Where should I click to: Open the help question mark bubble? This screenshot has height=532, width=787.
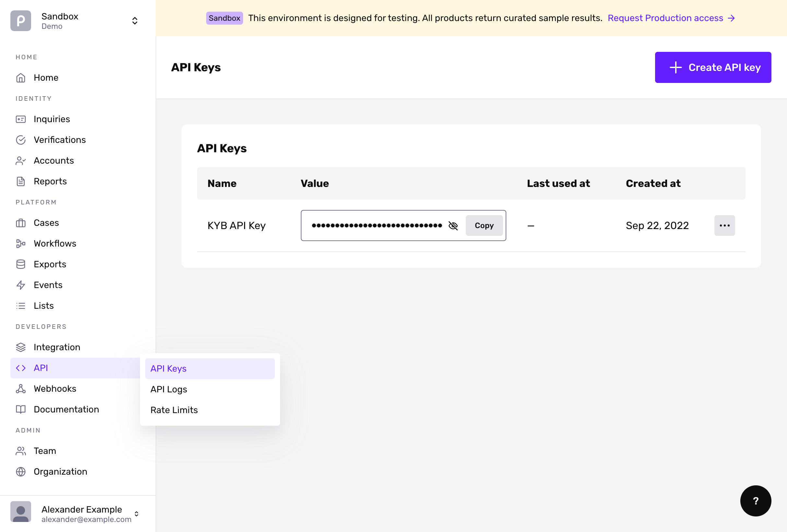(756, 501)
